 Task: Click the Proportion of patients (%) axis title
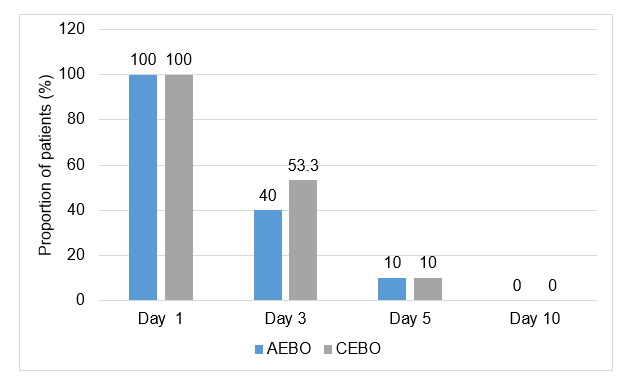45,165
